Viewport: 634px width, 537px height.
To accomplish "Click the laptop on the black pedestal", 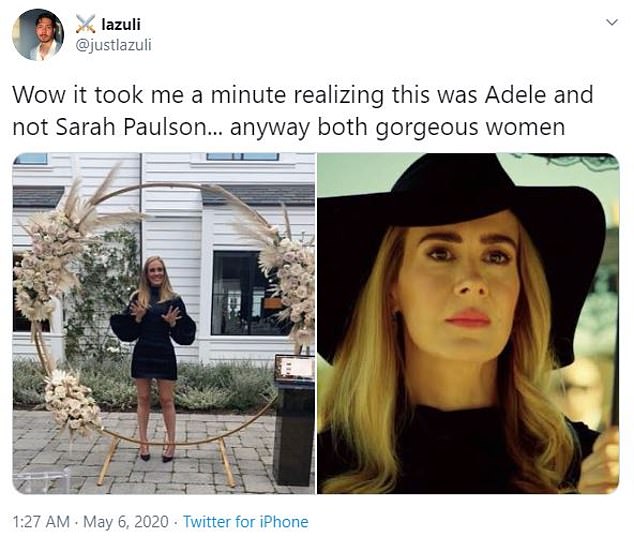I will pyautogui.click(x=294, y=368).
